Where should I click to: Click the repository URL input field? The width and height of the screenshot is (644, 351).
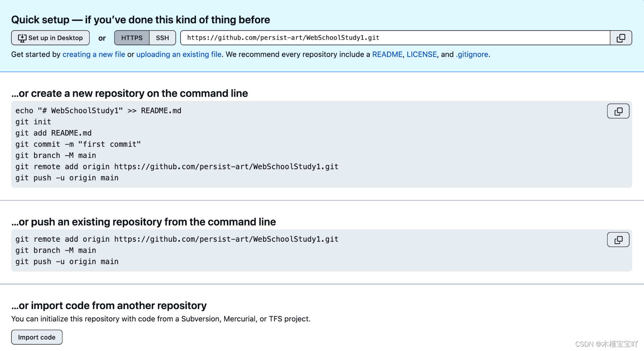pos(395,38)
